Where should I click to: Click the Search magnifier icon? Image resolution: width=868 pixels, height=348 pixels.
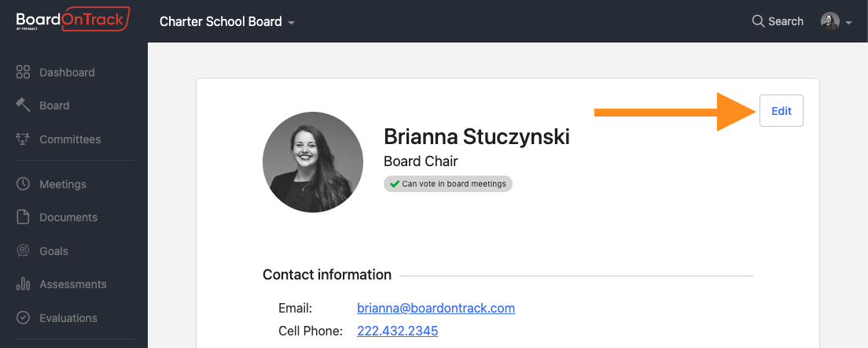click(758, 21)
